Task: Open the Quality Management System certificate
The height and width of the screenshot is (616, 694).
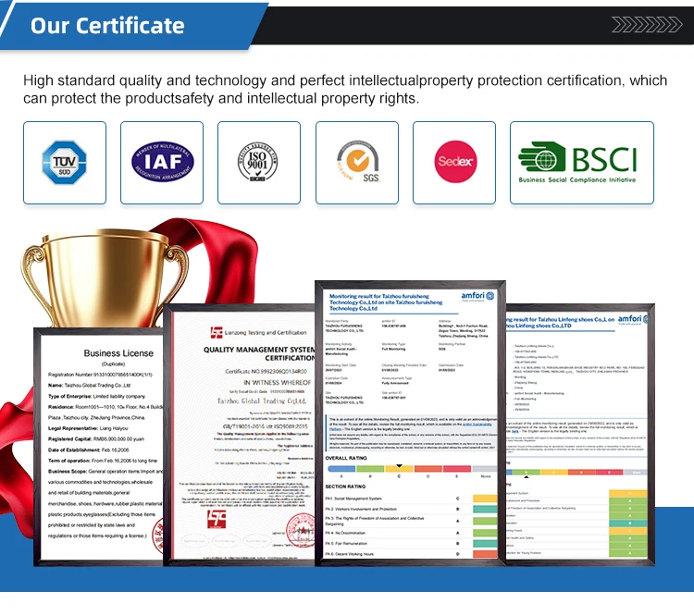Action: pos(242,435)
